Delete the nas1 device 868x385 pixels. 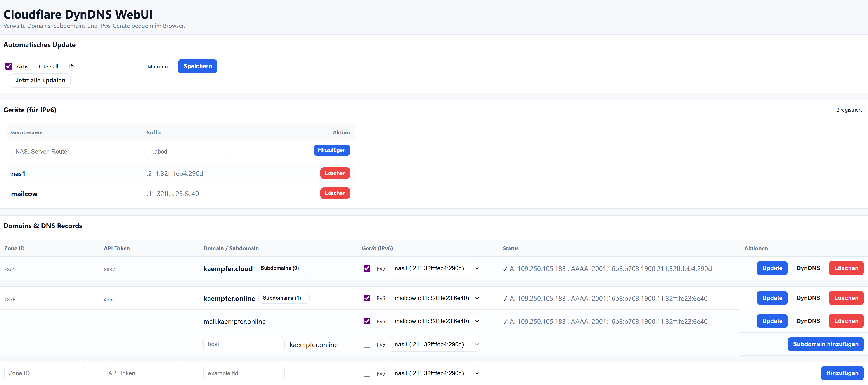335,173
